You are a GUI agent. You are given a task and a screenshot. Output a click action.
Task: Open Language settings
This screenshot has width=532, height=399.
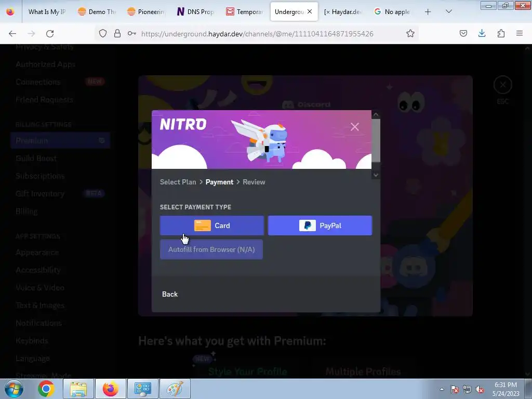tap(33, 358)
